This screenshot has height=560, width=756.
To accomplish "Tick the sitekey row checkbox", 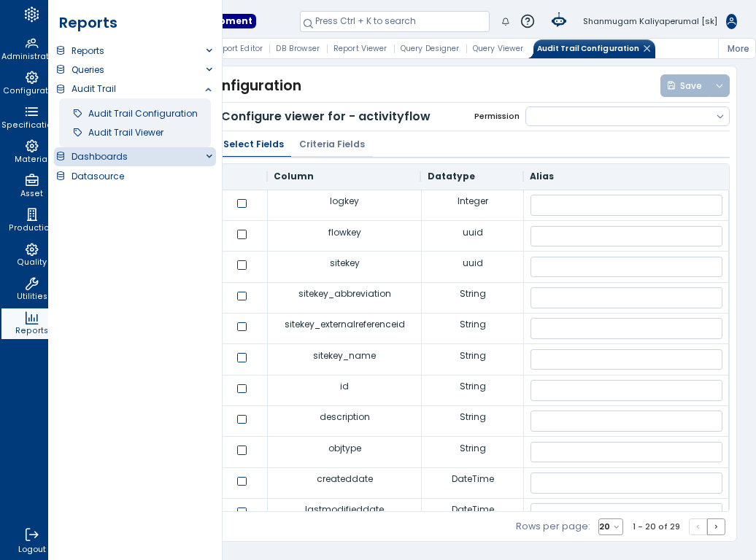I will coord(242,265).
